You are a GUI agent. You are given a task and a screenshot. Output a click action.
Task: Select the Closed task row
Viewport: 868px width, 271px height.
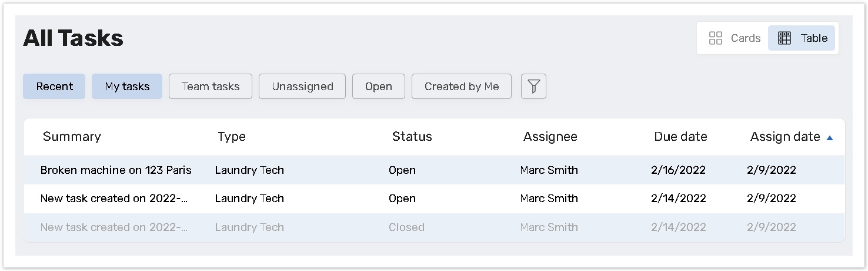click(x=434, y=227)
